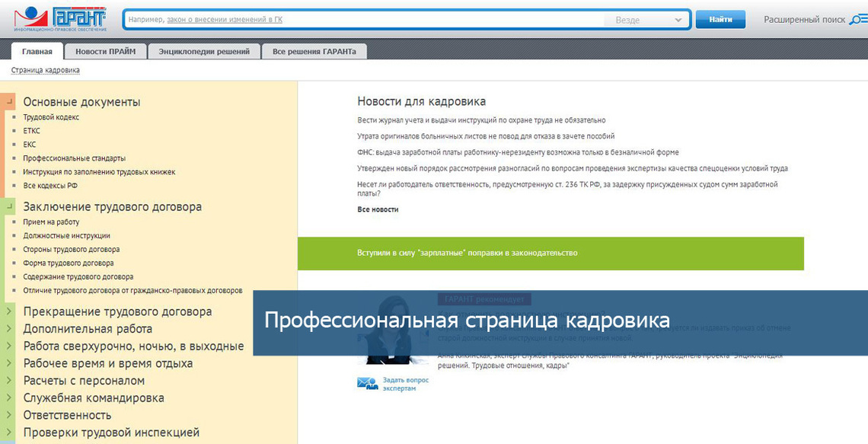The width and height of the screenshot is (868, 444).
Task: Click the example query закон о внесении изменений в ГК
Action: 224,20
